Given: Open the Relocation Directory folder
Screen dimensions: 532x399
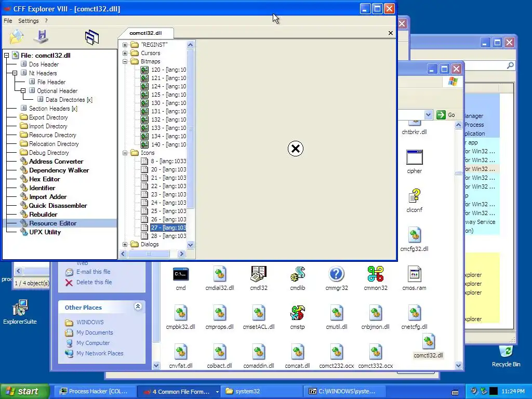Looking at the screenshot, I should [54, 143].
